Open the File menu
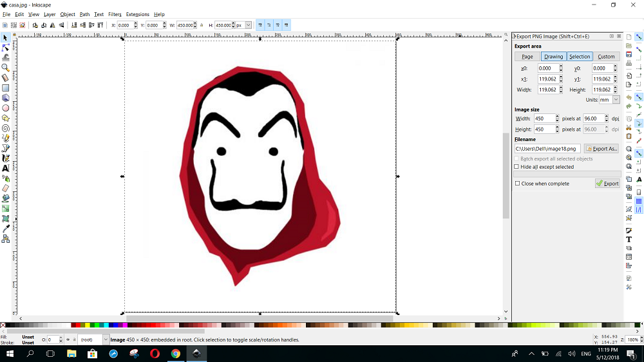 pyautogui.click(x=6, y=14)
